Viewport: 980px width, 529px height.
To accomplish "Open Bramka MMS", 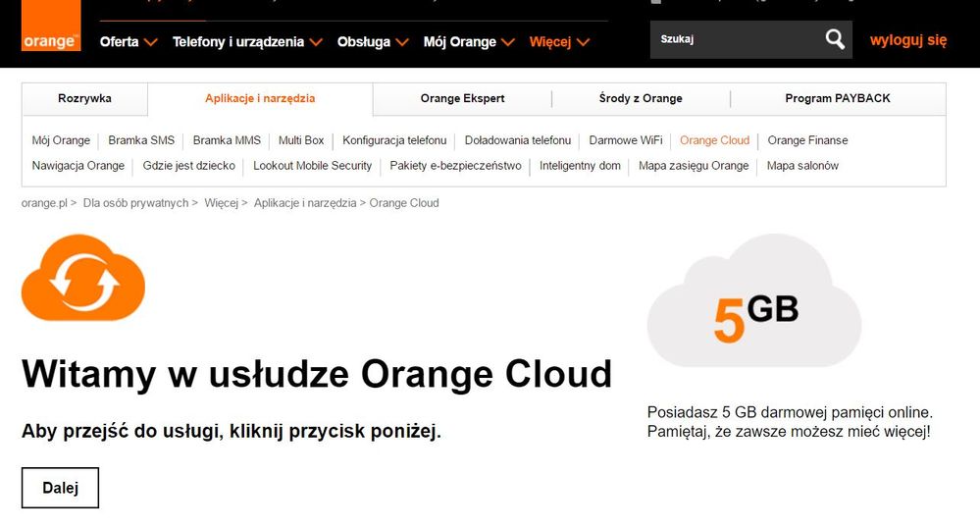I will 227,140.
